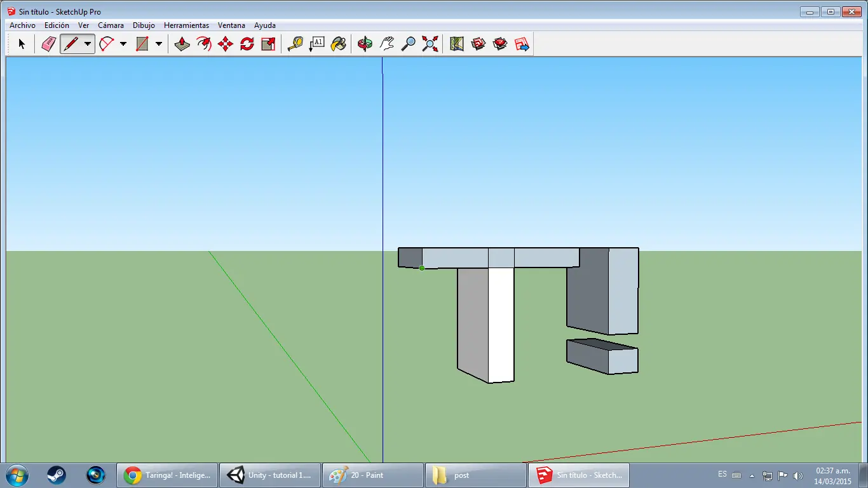868x488 pixels.
Task: Select the Paint Bucket tool
Action: point(339,44)
